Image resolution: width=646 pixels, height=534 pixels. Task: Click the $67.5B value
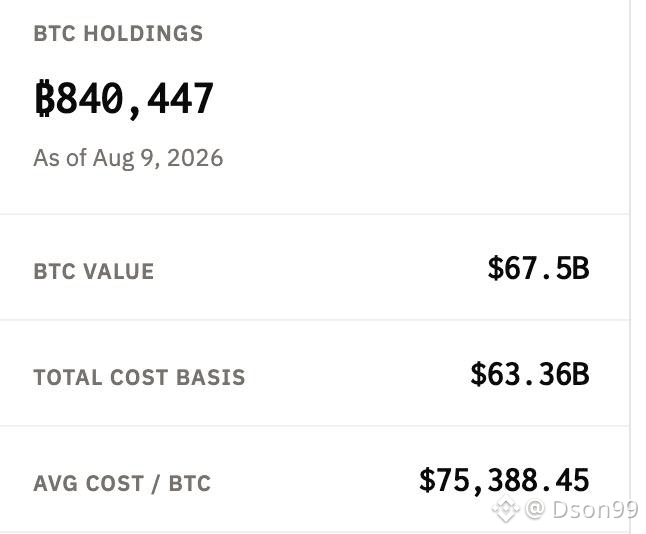[538, 268]
